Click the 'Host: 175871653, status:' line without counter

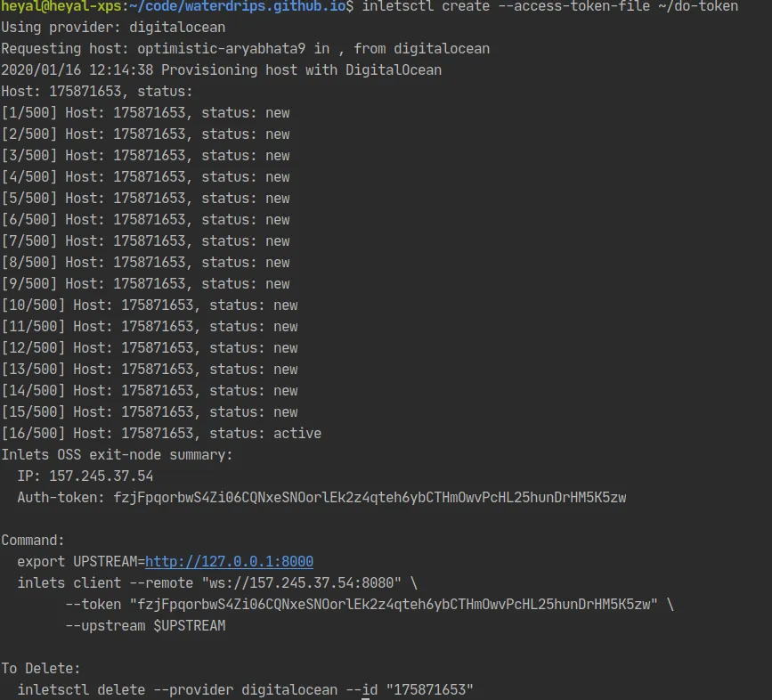96,92
